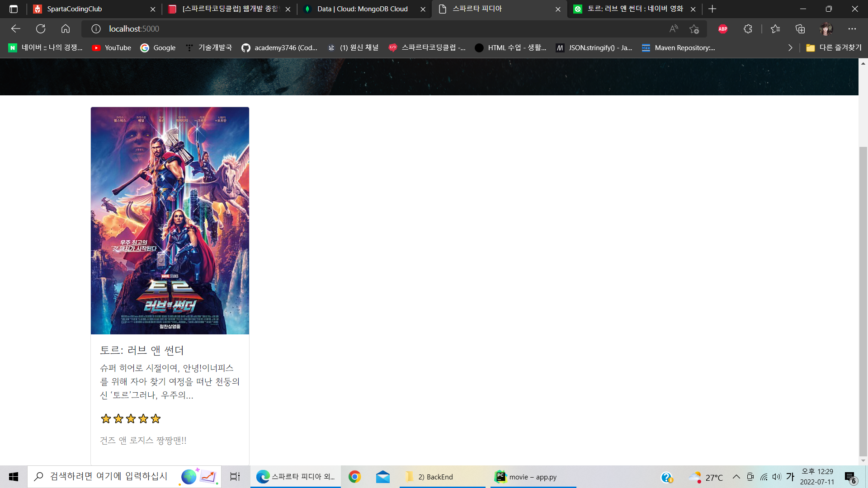Click the Thor movie poster image

pos(170,221)
